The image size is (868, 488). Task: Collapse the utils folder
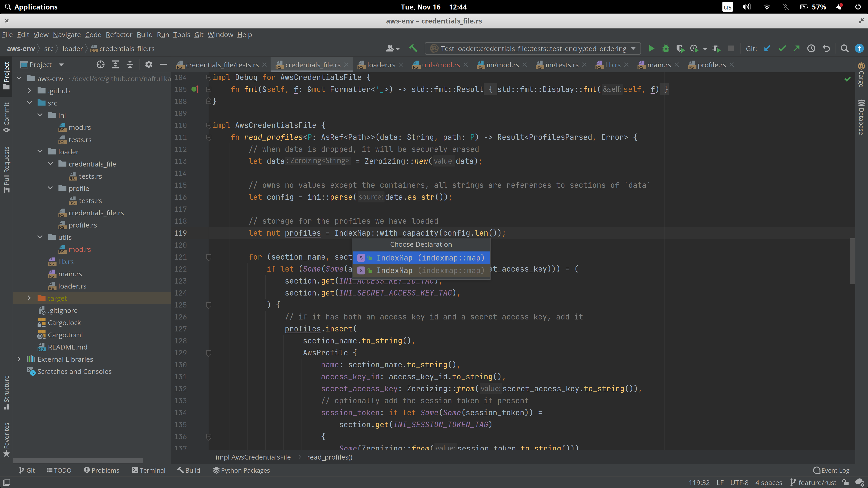pyautogui.click(x=40, y=237)
